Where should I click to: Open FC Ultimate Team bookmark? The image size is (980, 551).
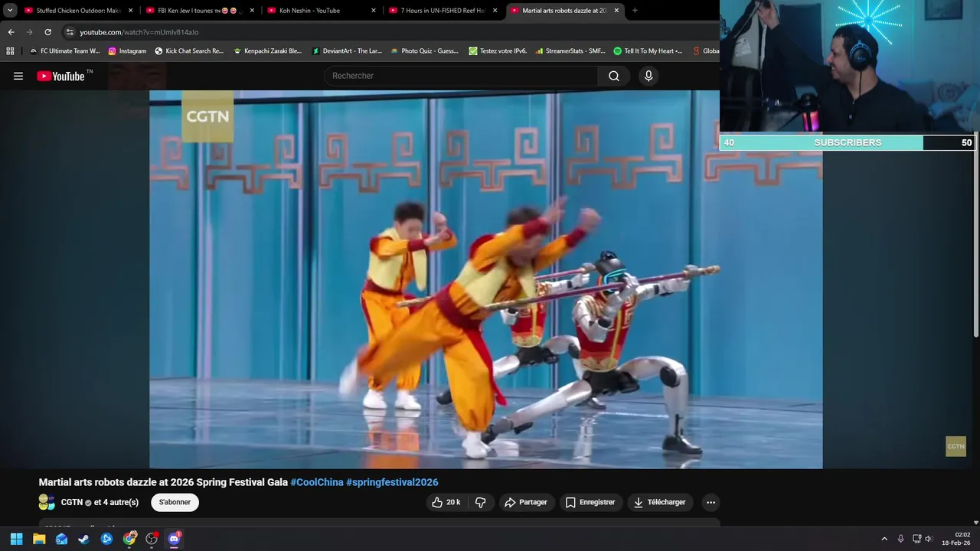pos(64,51)
